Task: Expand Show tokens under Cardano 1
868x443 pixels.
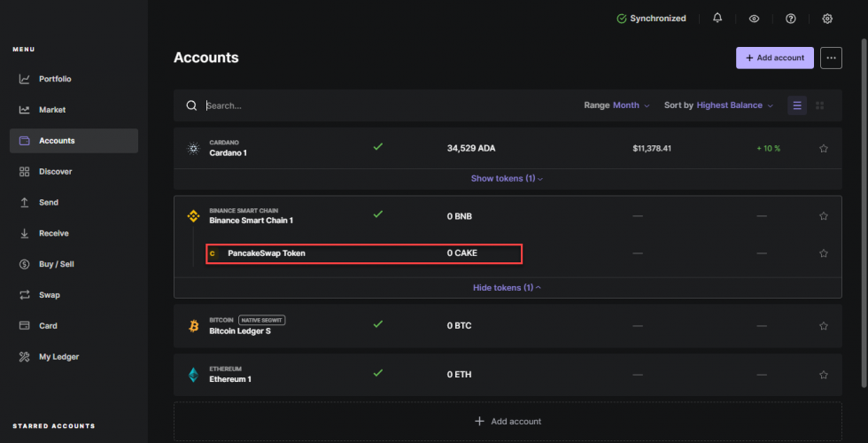Action: tap(507, 178)
